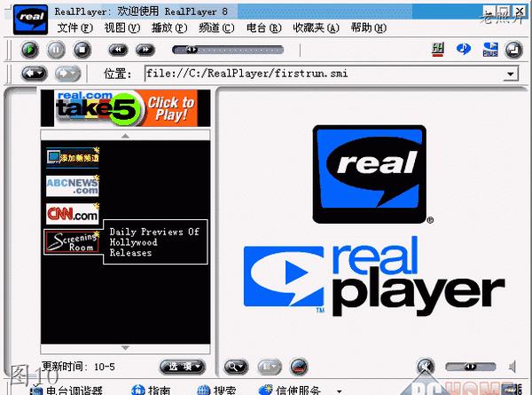Expand the arrow after 信使服务
Screen dimensions: 532x395
click(x=340, y=391)
